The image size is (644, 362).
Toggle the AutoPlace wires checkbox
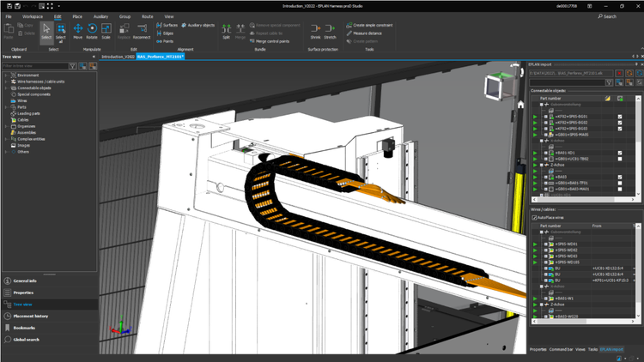click(x=535, y=218)
